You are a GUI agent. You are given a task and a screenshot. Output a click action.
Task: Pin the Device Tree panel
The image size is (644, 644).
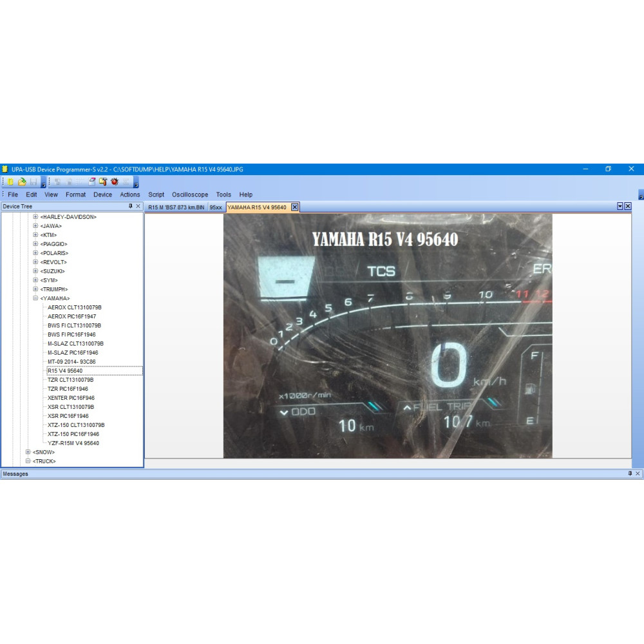coord(131,206)
